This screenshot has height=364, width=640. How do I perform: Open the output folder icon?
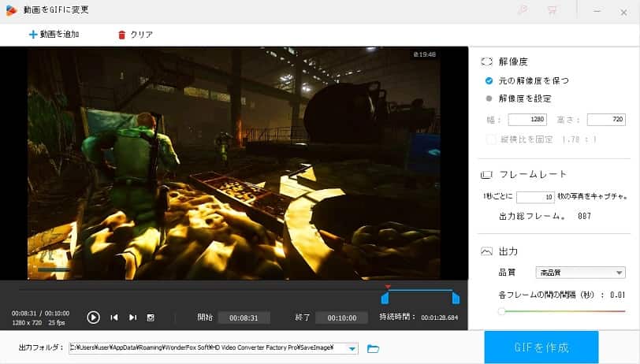tap(373, 348)
